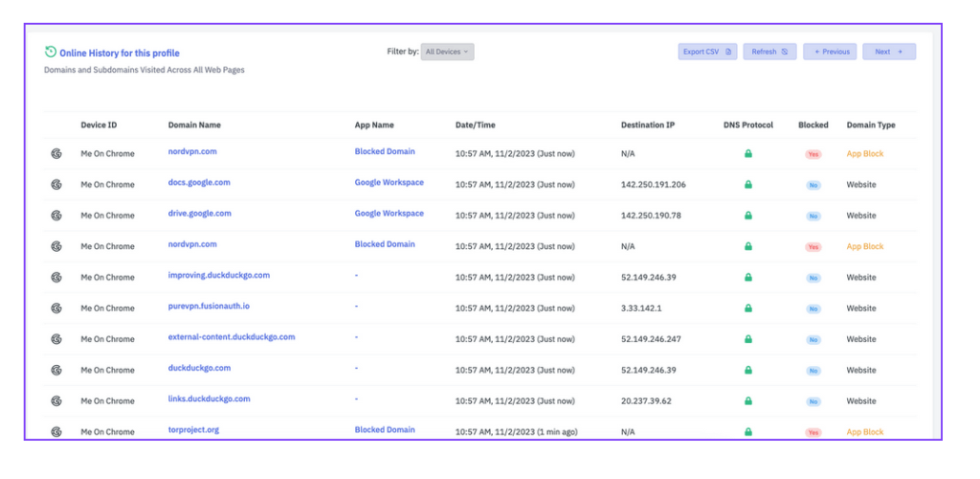Click the Date/Time column header
Image resolution: width=980 pixels, height=479 pixels.
pyautogui.click(x=475, y=125)
